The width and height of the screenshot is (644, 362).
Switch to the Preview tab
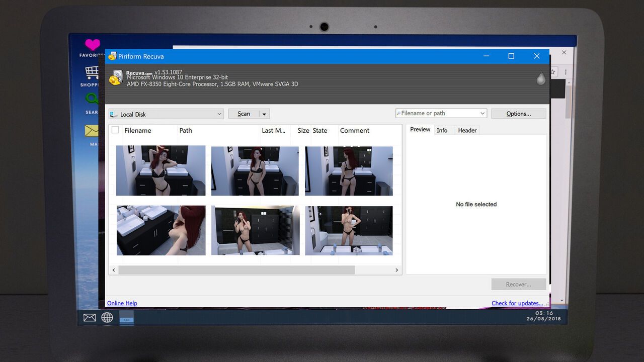click(x=420, y=129)
